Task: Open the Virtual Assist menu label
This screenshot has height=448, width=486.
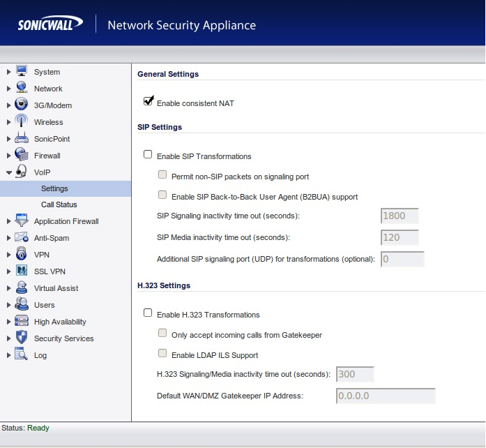Action: 56,288
